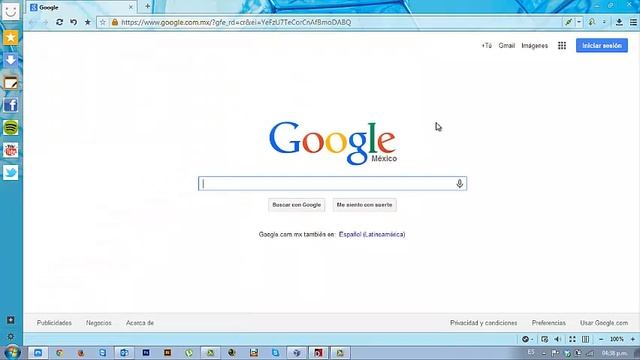Image resolution: width=640 pixels, height=360 pixels.
Task: Click the Iniciar sesión button
Action: pyautogui.click(x=602, y=46)
